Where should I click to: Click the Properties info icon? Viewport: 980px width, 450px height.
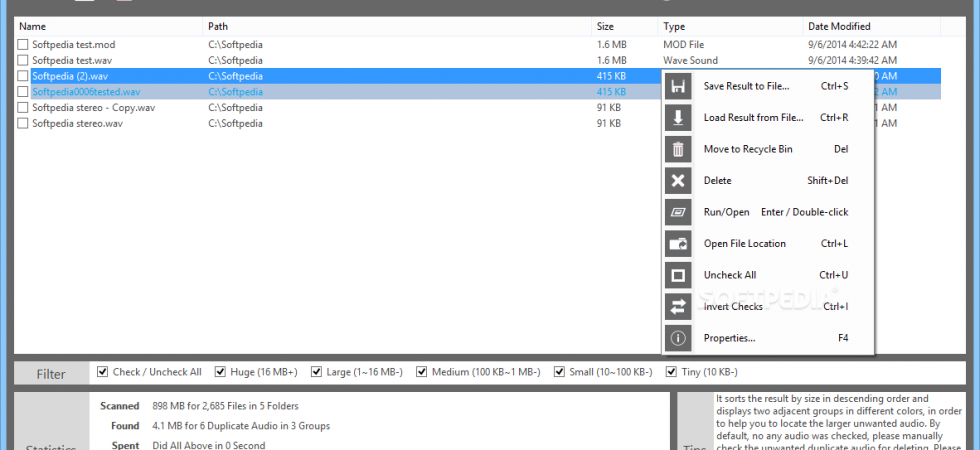pyautogui.click(x=678, y=338)
